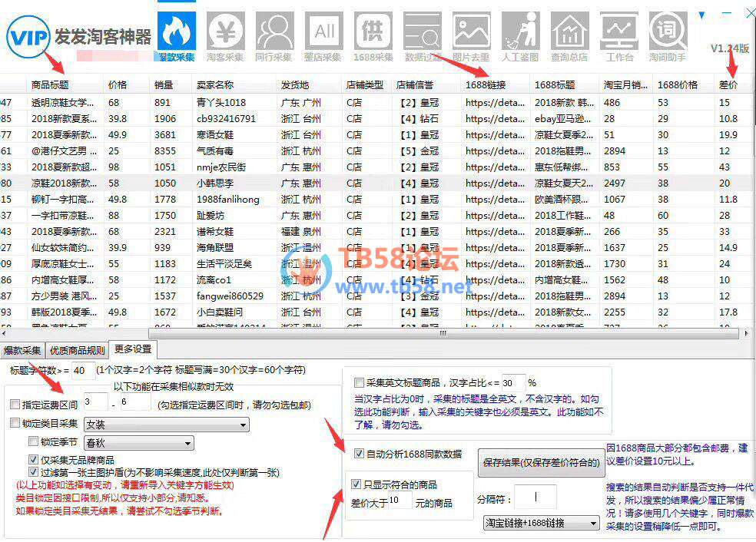Click the table's scroll-right arrow
This screenshot has width=756, height=542.
click(x=746, y=333)
